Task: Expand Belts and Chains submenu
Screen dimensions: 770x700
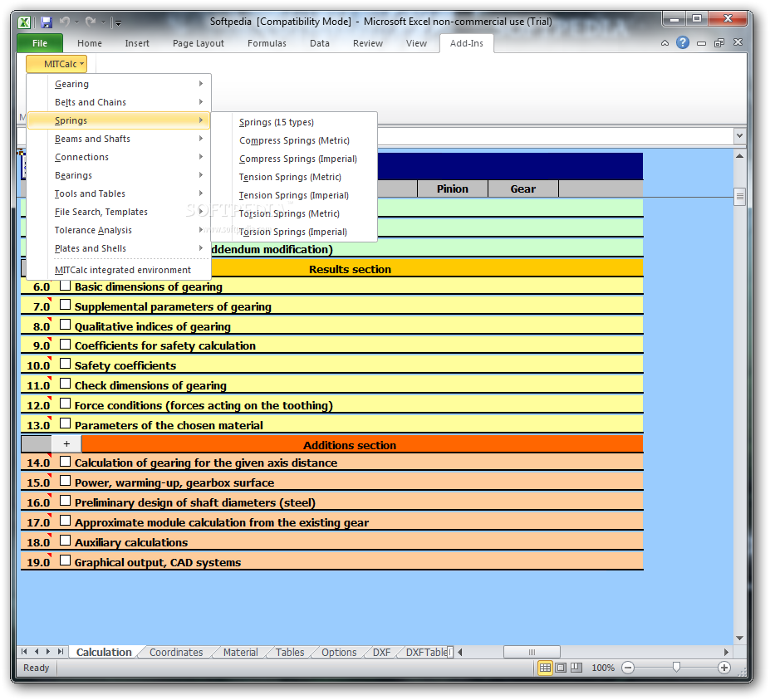Action: (x=120, y=102)
